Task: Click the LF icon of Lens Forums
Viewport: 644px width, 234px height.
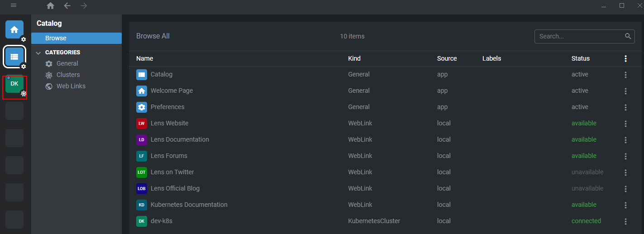Action: [x=142, y=156]
